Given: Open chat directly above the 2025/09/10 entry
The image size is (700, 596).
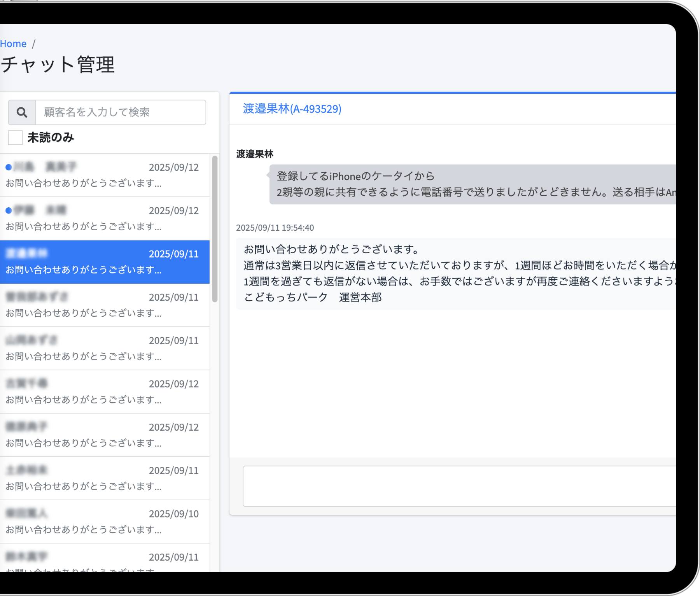Looking at the screenshot, I should 104,478.
